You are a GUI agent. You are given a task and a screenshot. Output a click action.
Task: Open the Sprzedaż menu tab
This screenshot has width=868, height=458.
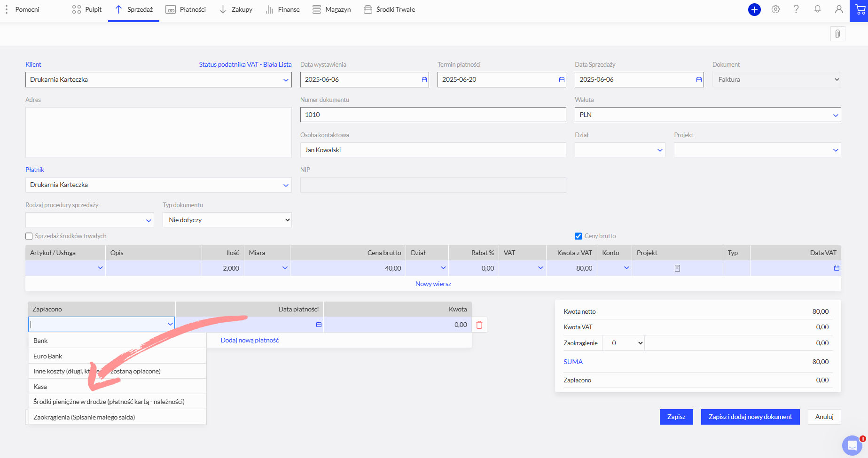click(x=134, y=9)
